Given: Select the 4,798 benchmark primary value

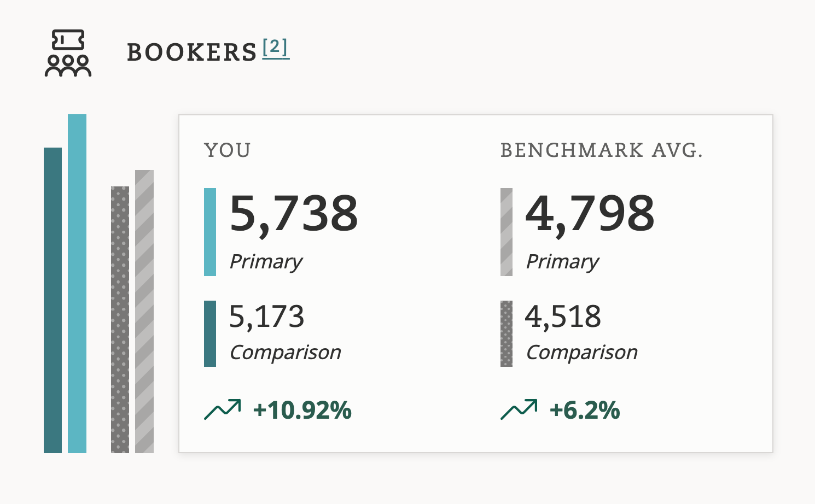Looking at the screenshot, I should click(x=590, y=213).
